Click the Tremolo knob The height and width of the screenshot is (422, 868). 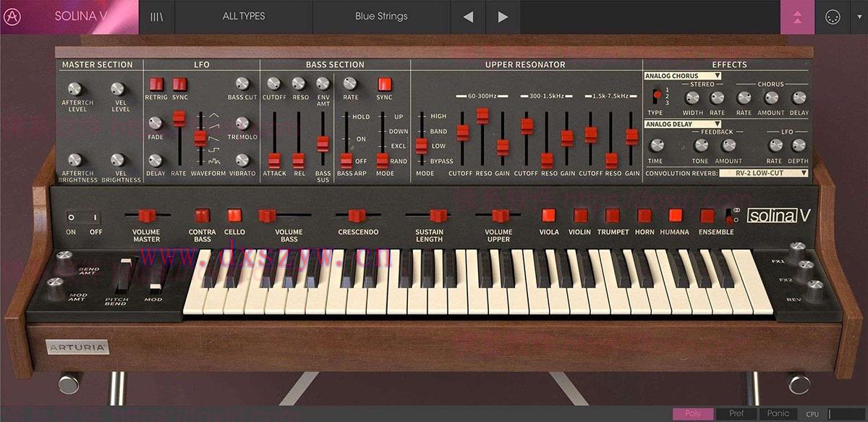[x=242, y=123]
